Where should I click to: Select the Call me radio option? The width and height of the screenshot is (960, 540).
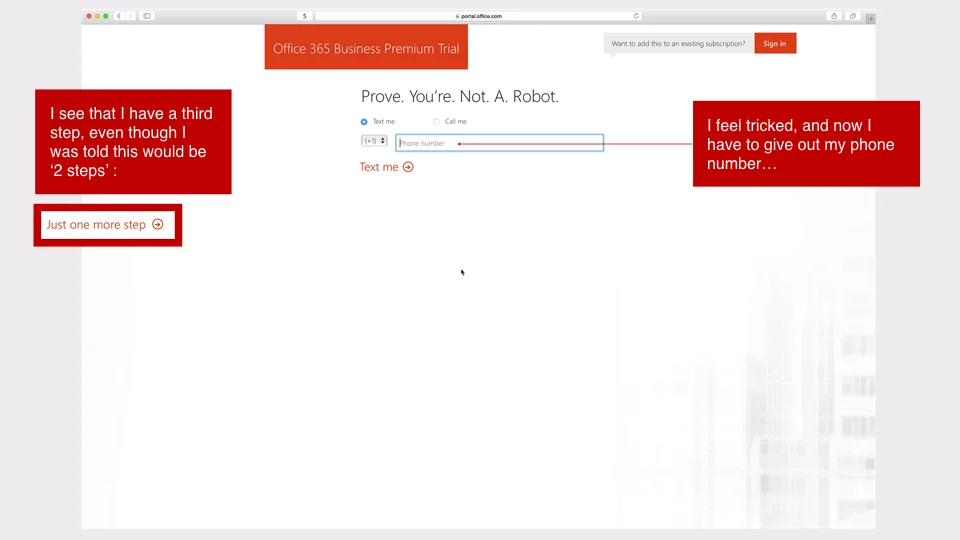pos(437,122)
